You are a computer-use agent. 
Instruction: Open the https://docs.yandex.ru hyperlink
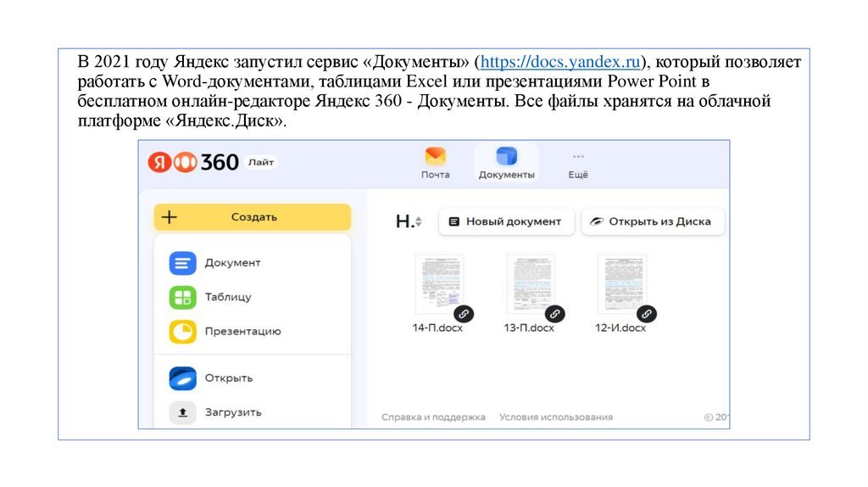point(559,61)
